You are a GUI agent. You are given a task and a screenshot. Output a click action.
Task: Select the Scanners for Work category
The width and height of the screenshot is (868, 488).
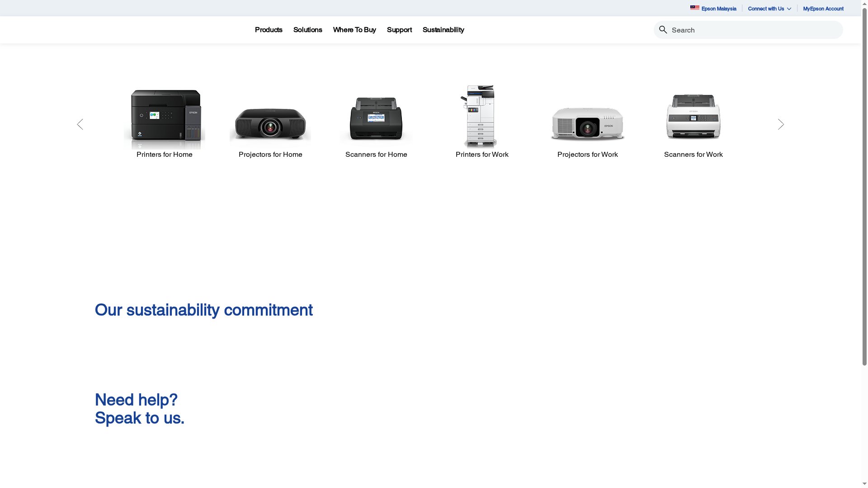coord(693,117)
